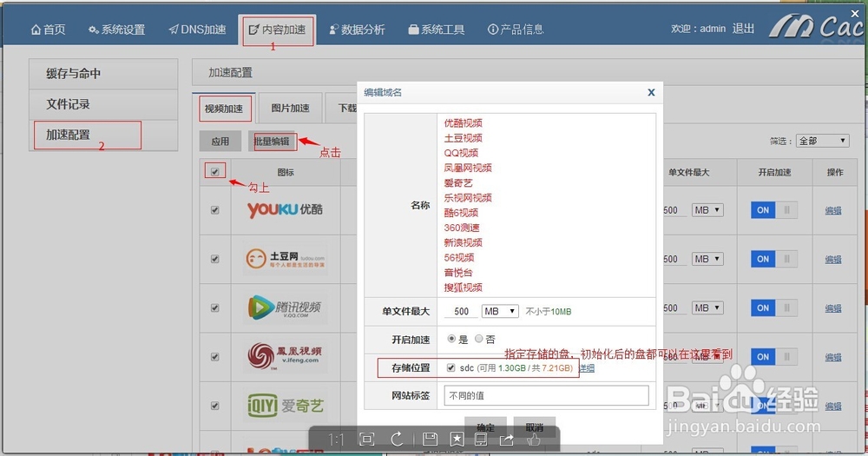
Task: Toggle the Youku 优酷 row checkbox
Action: [214, 210]
